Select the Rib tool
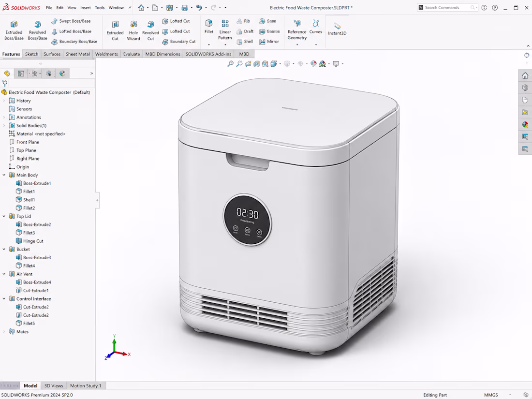Image resolution: width=532 pixels, height=399 pixels. (243, 21)
